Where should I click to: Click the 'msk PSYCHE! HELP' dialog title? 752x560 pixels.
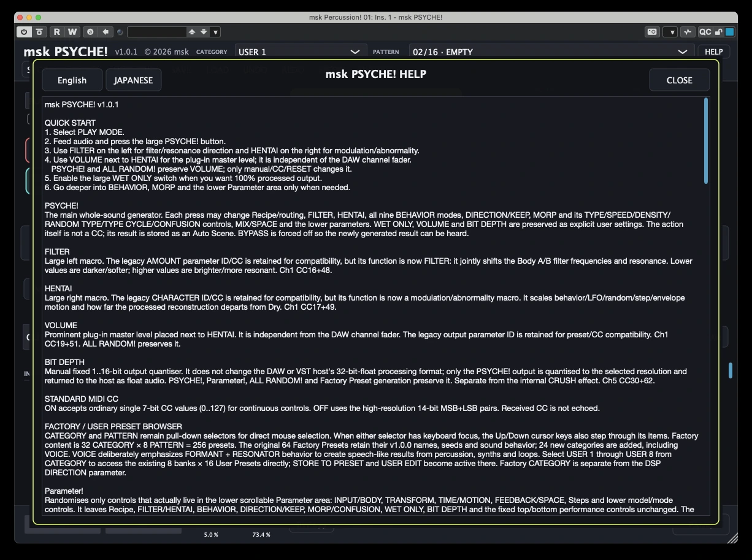point(376,74)
